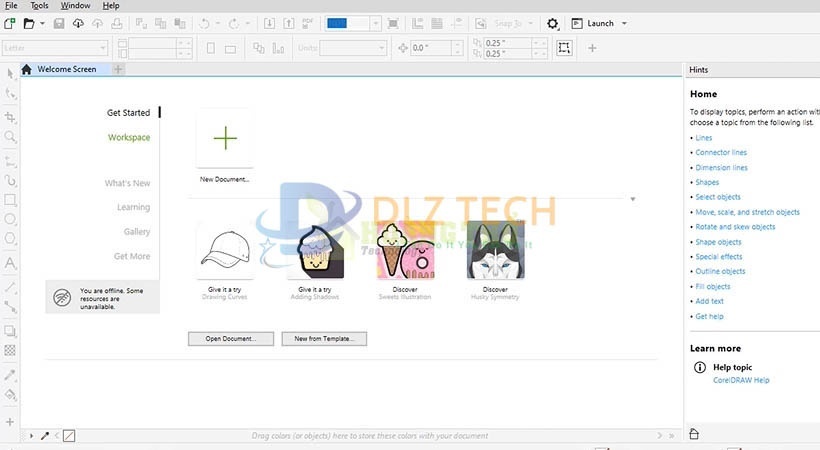Open the Window menu
820x450 pixels.
[75, 6]
